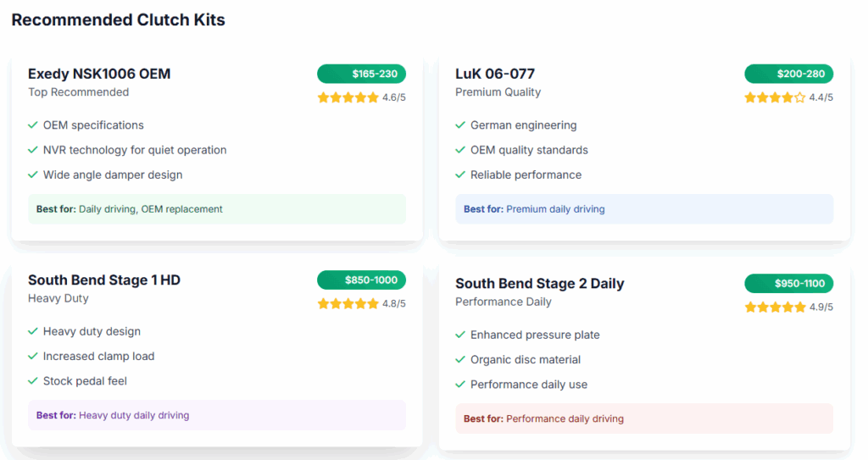Click the 'Organic disc material' feature text
The height and width of the screenshot is (460, 868).
526,360
